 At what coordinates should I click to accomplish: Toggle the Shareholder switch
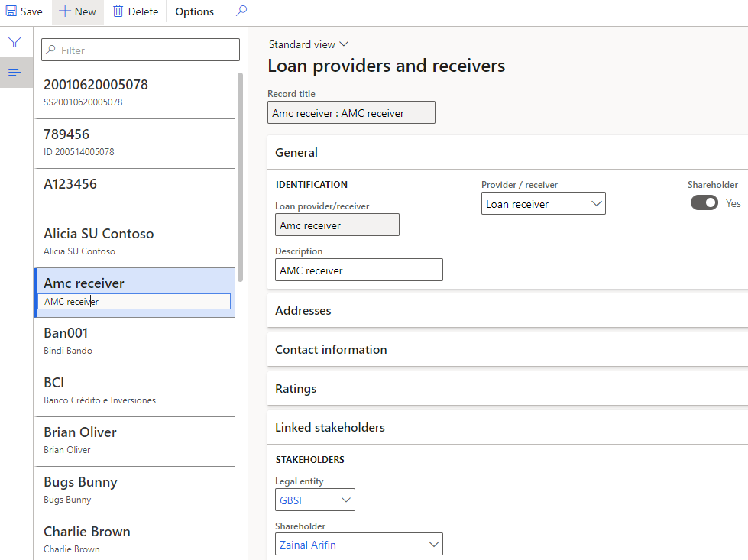[x=704, y=202]
